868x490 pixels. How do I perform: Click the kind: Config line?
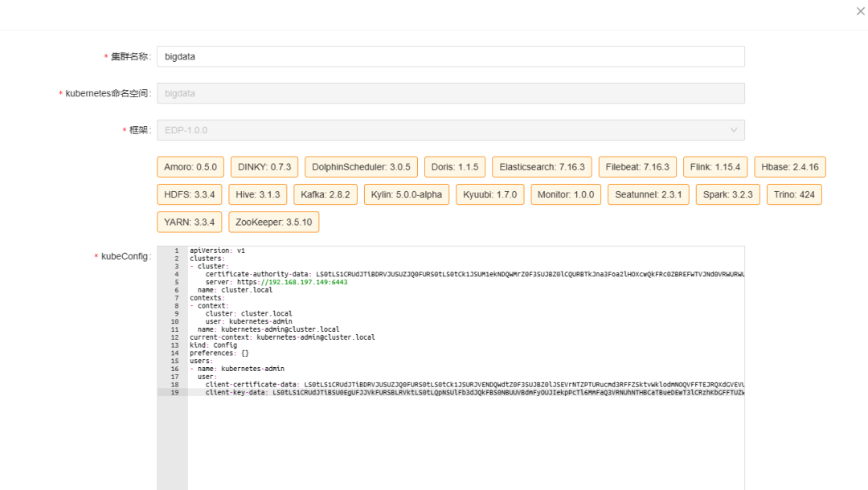tap(213, 345)
